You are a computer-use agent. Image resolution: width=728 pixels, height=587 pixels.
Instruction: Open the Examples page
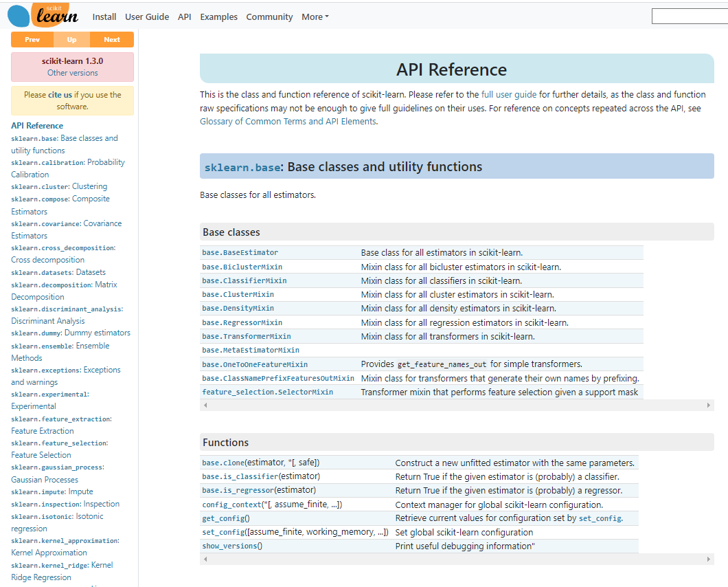218,16
